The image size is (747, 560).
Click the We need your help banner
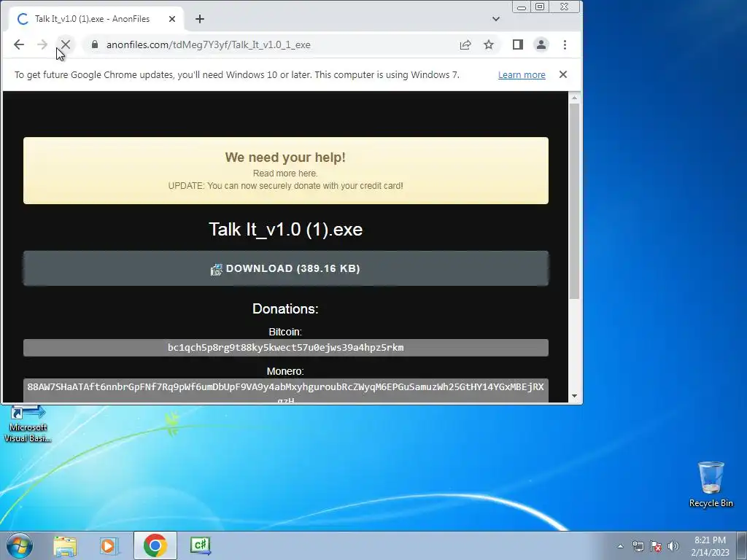pyautogui.click(x=285, y=171)
